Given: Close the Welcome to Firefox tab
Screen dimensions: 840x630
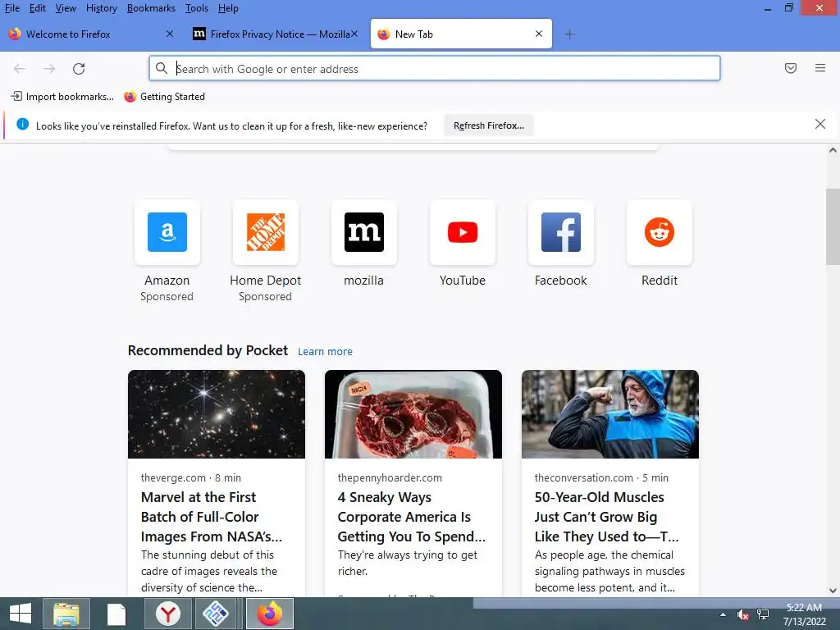Looking at the screenshot, I should pyautogui.click(x=170, y=34).
